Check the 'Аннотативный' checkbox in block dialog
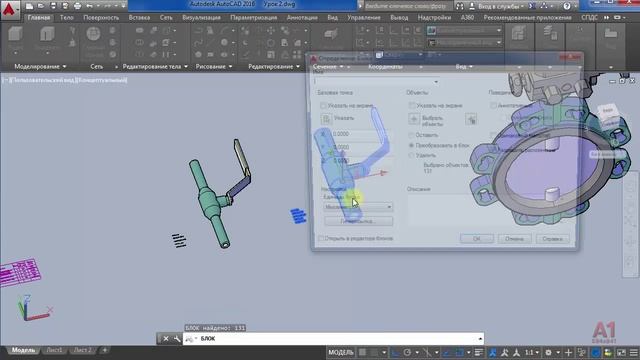 [493, 106]
